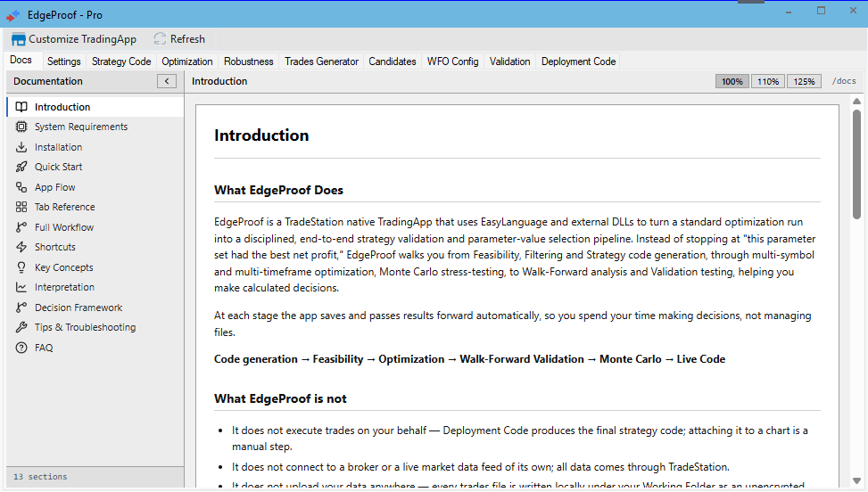
Task: Open the Robustness tab
Action: click(249, 61)
